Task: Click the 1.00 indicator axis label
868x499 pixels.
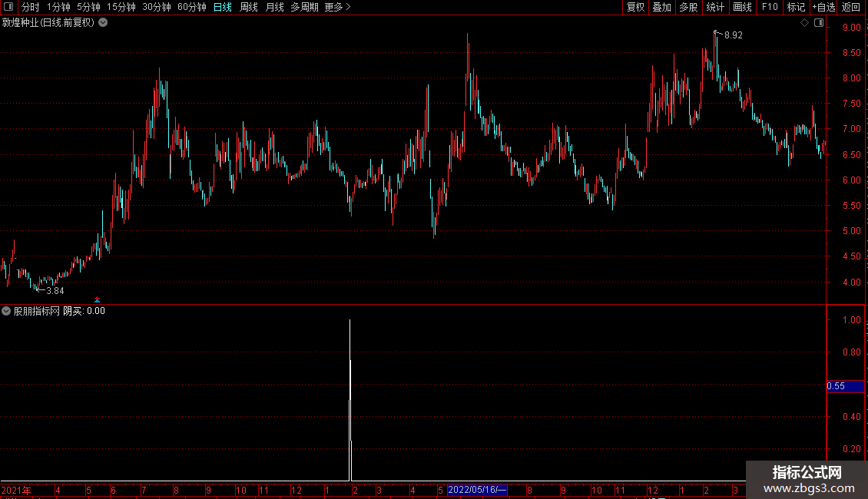Action: point(852,320)
